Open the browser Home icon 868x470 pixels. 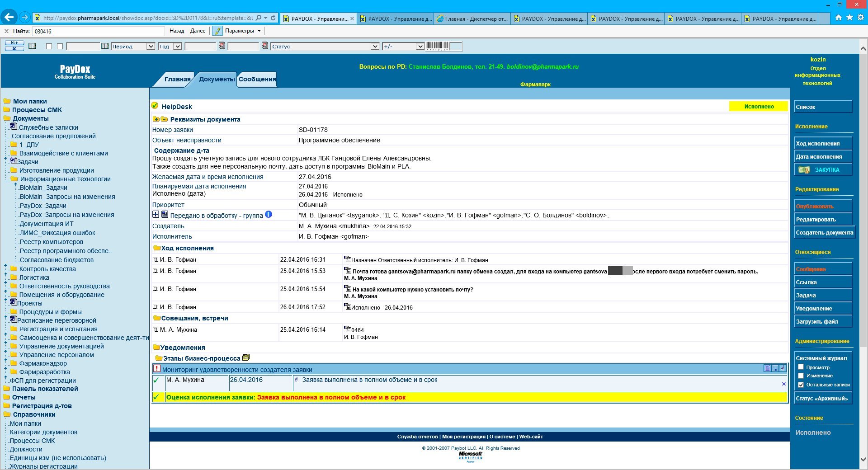[839, 18]
